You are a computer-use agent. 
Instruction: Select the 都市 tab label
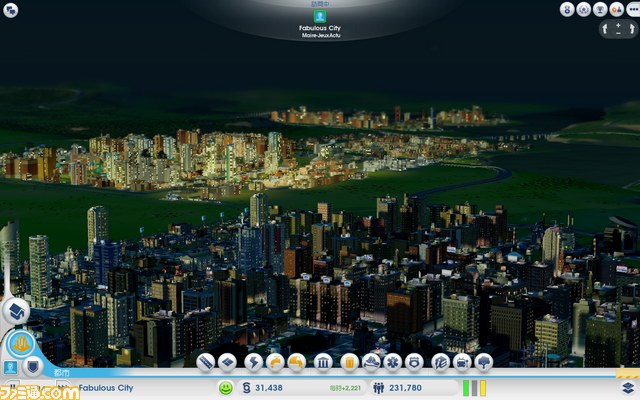pyautogui.click(x=62, y=373)
